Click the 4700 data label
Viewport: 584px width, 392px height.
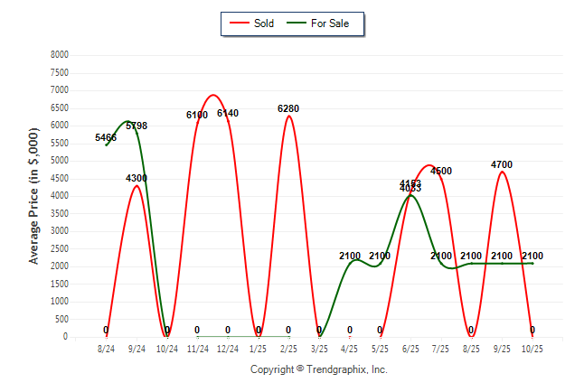[x=502, y=164]
